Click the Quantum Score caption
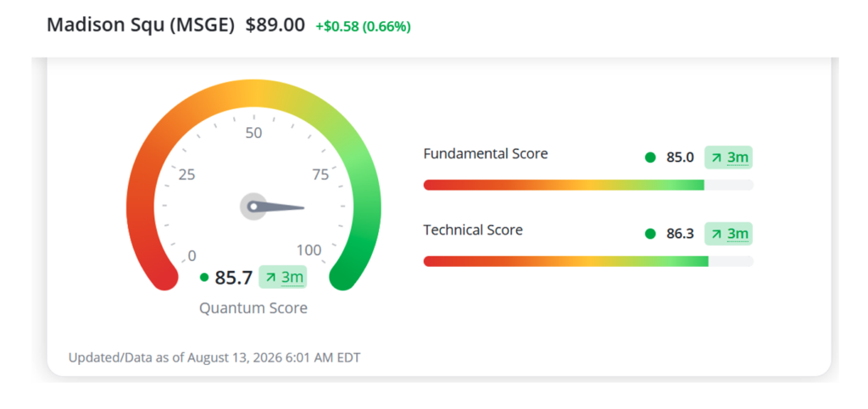This screenshot has height=409, width=868. pyautogui.click(x=253, y=308)
